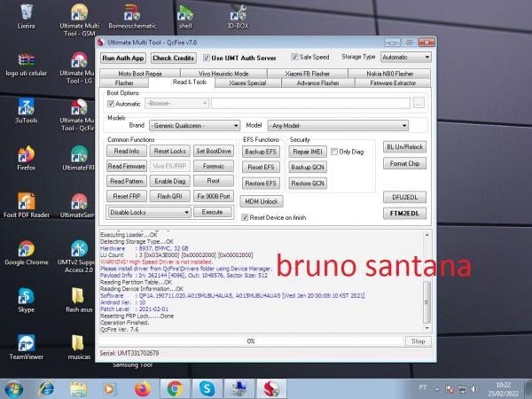Open the musicas folder on desktop
Image resolution: width=532 pixels, height=399 pixels.
point(79,347)
